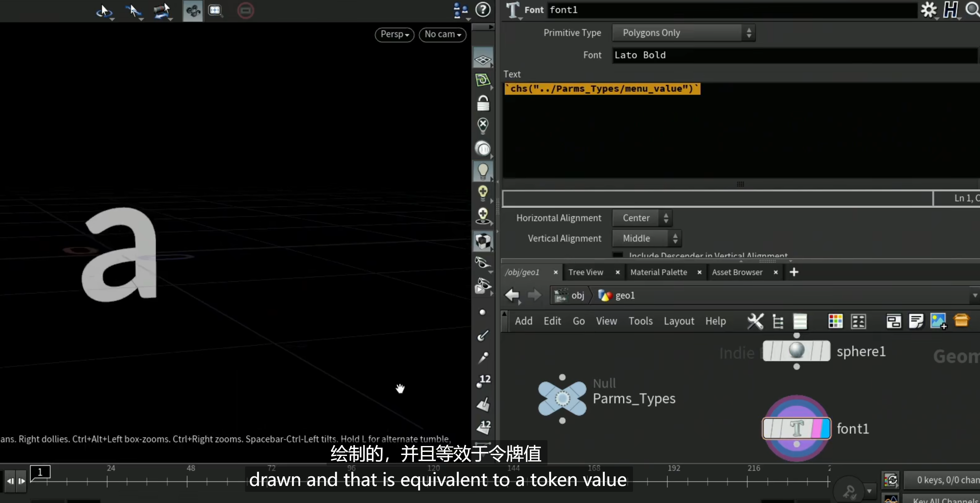This screenshot has width=980, height=503.
Task: Open the color palette grid icon
Action: pyautogui.click(x=835, y=321)
